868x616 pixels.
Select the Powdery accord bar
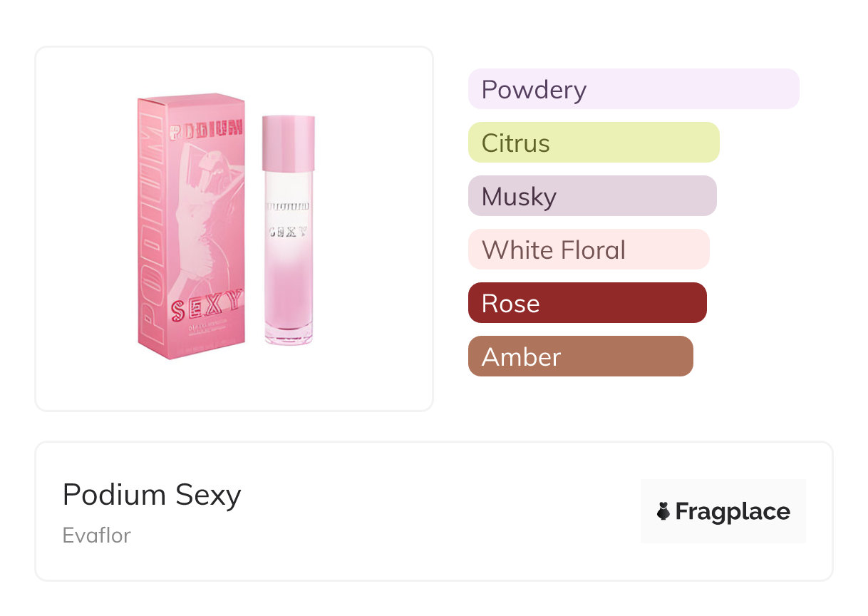click(x=634, y=89)
